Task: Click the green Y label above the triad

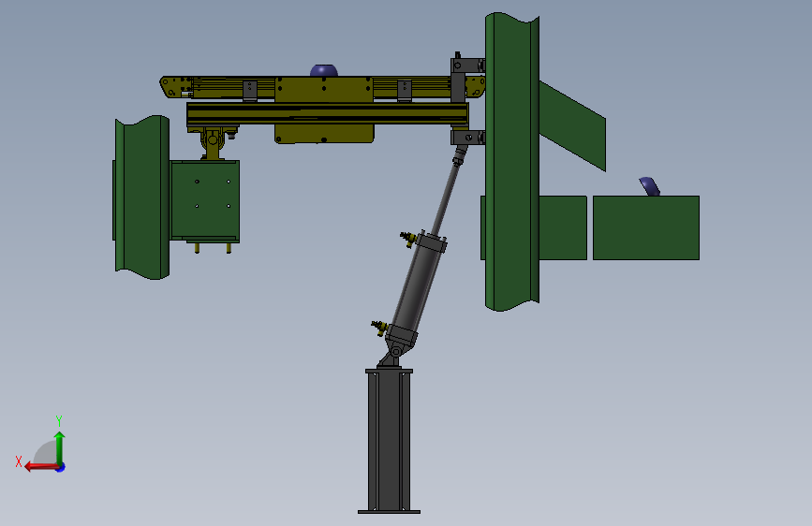Action: point(59,420)
